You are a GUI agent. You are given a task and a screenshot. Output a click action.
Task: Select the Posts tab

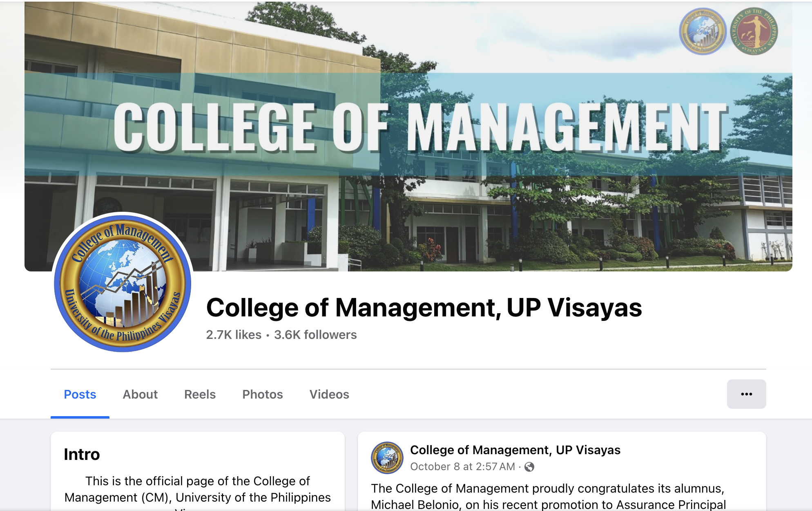pos(80,394)
